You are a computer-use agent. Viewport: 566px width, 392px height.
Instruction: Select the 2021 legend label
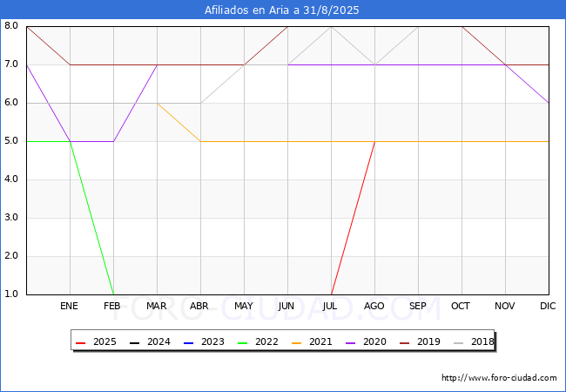320,341
